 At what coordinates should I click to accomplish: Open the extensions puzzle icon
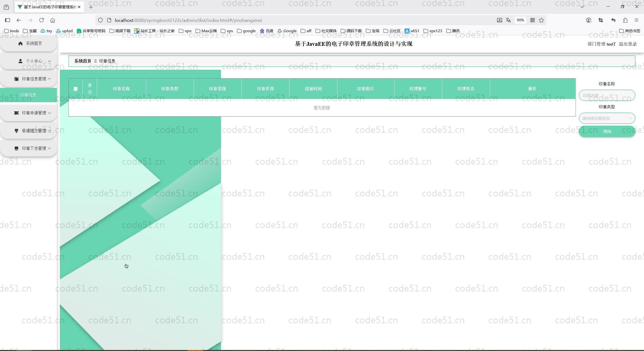625,20
